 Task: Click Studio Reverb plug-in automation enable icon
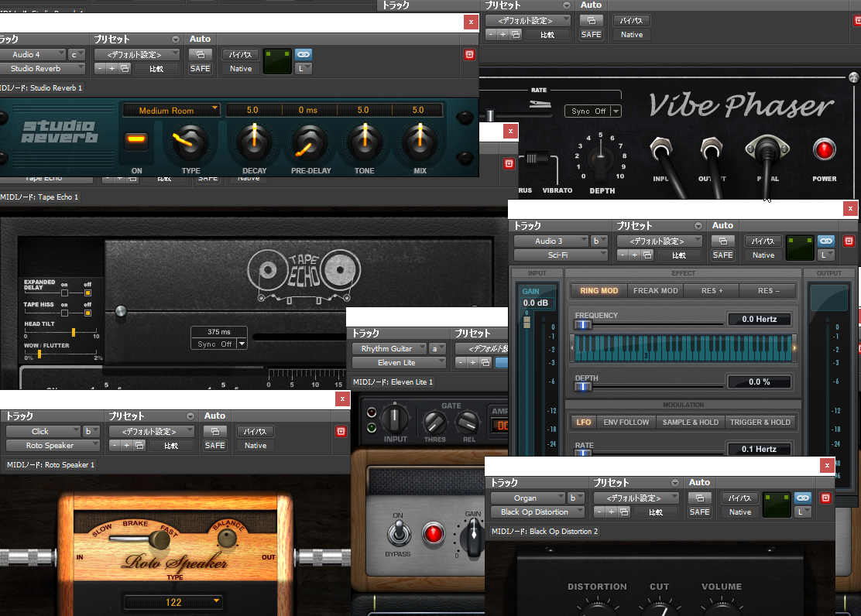click(201, 54)
